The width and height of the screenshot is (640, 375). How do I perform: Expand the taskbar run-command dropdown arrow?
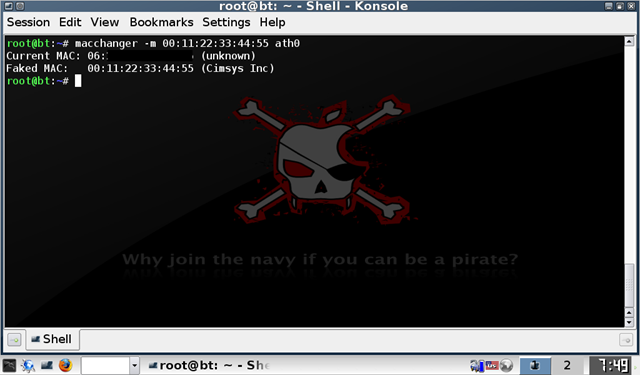134,365
